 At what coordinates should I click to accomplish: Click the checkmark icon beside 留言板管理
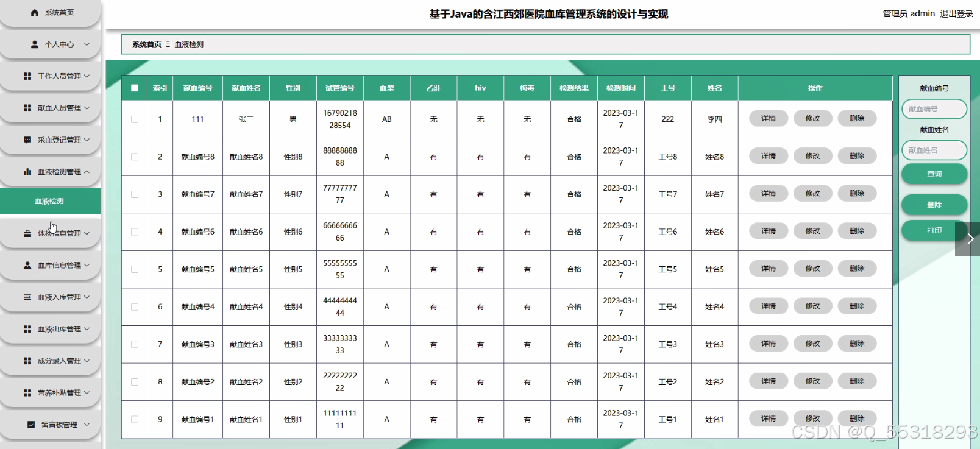[31, 425]
